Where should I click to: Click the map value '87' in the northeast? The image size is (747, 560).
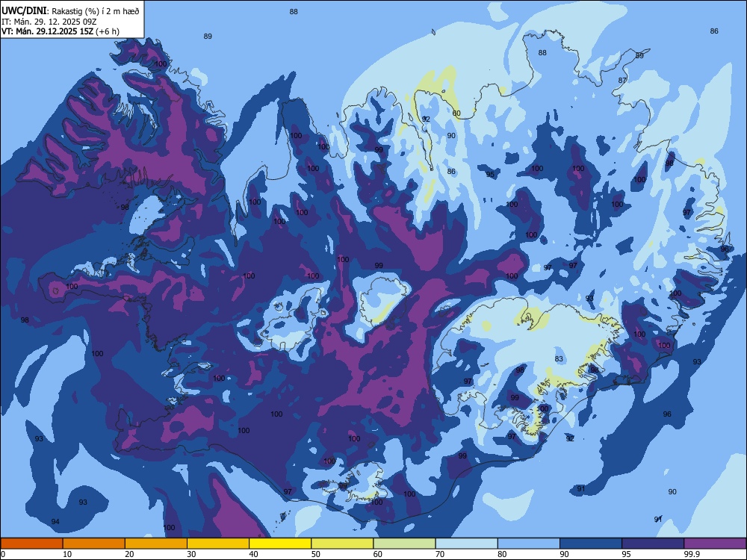[622, 81]
